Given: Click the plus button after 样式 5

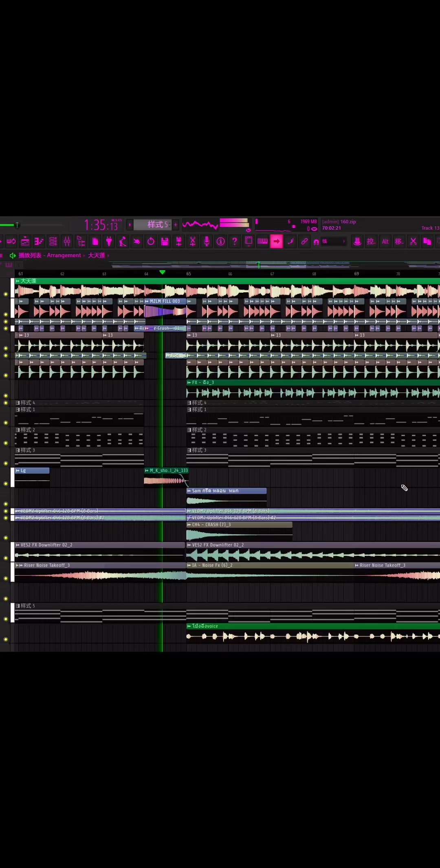Looking at the screenshot, I should click(176, 224).
